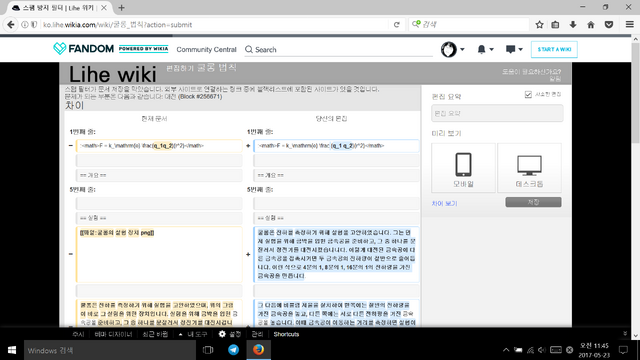Click the Firefox taskbar icon

[258, 350]
